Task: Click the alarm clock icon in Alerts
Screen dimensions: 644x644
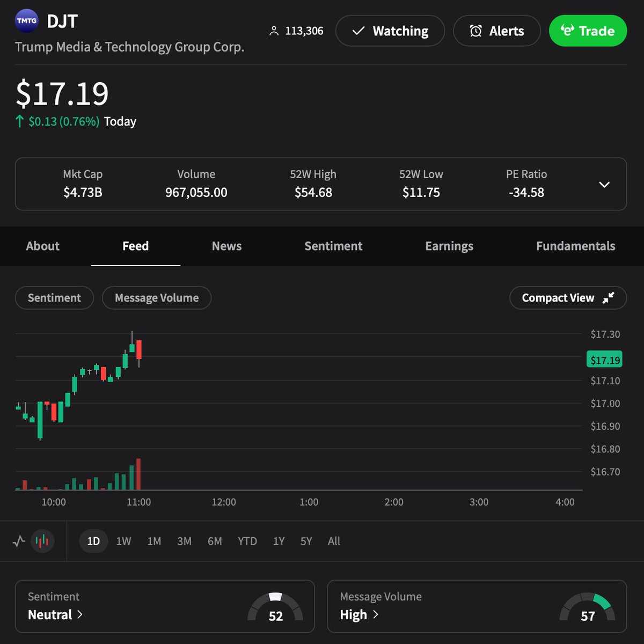Action: pos(475,31)
